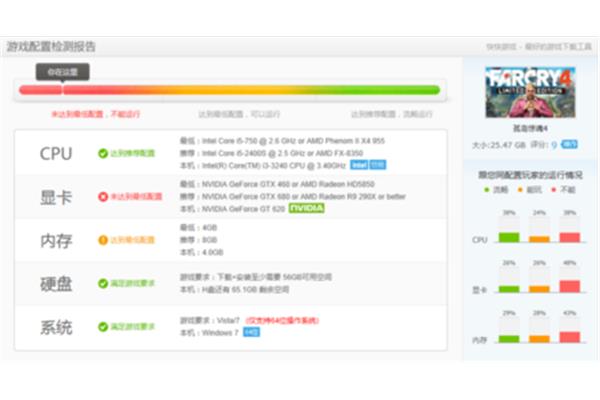
Task: Click the CPU row heading
Action: tap(56, 153)
